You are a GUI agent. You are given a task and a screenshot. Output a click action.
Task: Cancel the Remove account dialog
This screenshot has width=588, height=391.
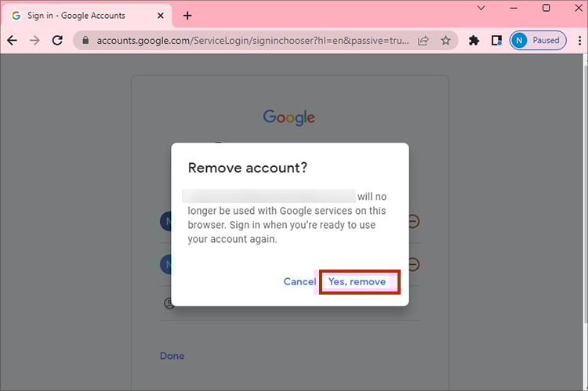(x=299, y=281)
